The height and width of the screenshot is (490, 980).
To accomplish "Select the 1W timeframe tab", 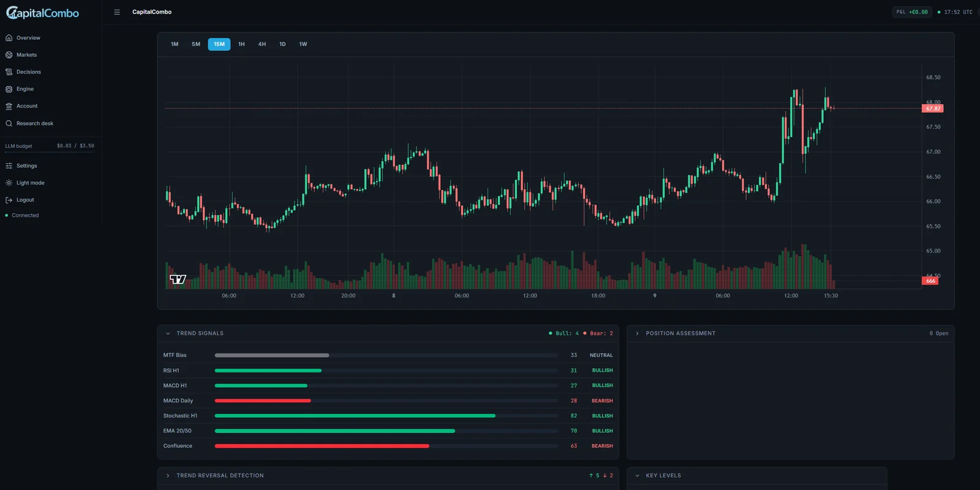I will point(303,44).
